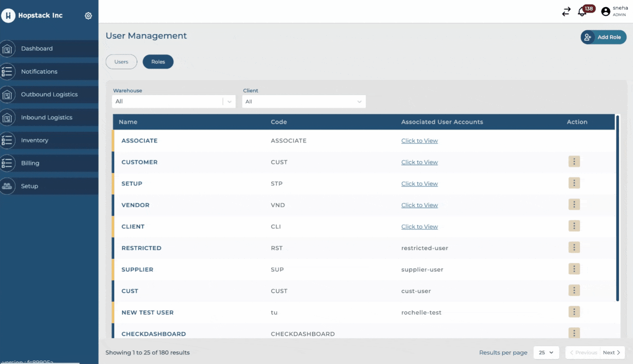The height and width of the screenshot is (364, 633).
Task: Open the sneha admin profile icon
Action: [x=606, y=12]
